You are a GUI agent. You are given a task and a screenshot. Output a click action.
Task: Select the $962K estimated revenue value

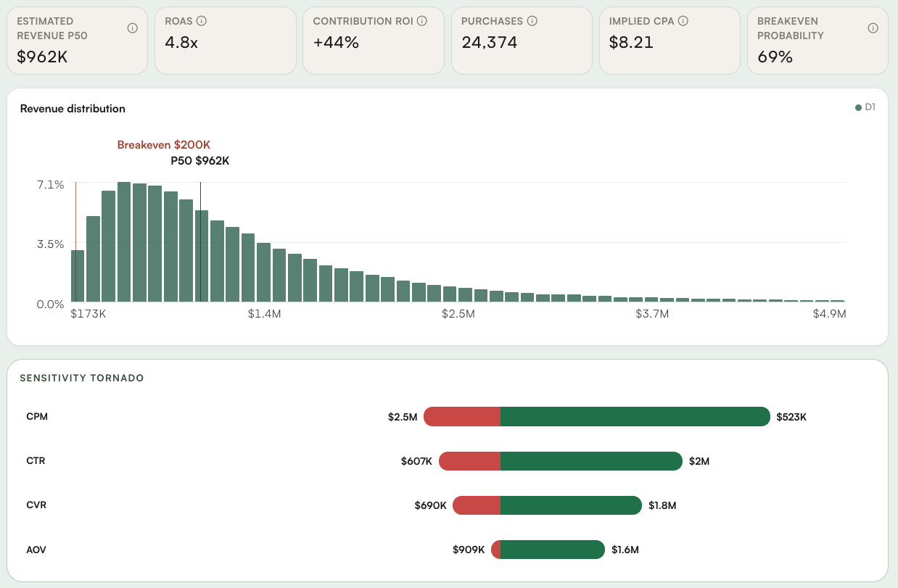(x=42, y=57)
